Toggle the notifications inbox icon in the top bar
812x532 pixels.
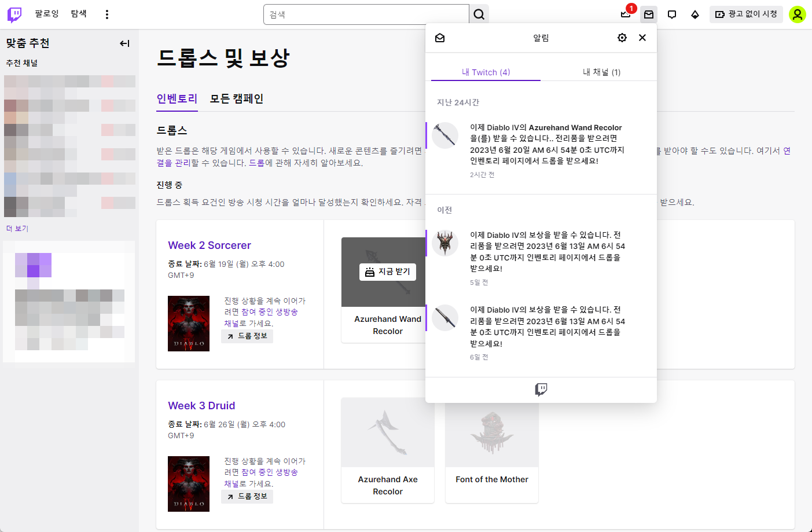[649, 14]
